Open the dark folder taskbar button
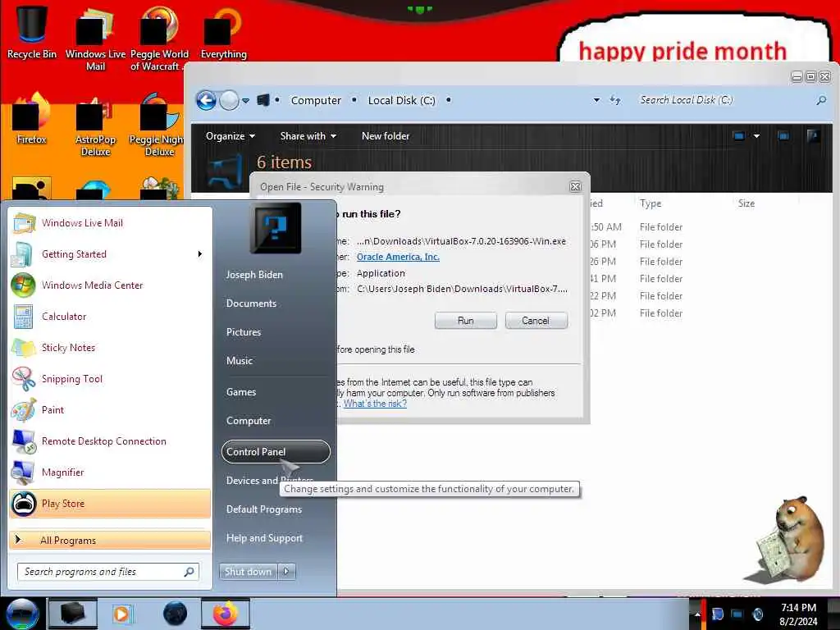Screen dimensions: 840x630 (x=72, y=614)
